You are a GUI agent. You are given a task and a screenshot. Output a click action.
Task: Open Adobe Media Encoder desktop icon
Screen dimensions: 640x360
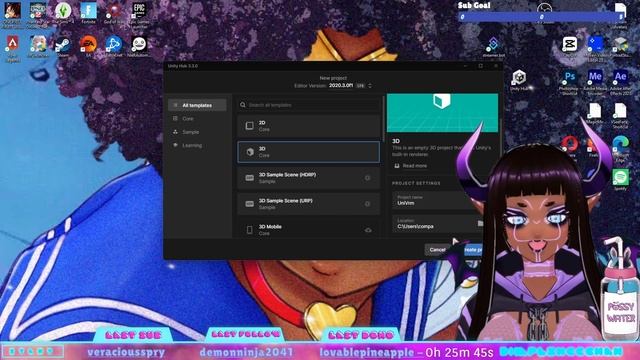tap(595, 82)
